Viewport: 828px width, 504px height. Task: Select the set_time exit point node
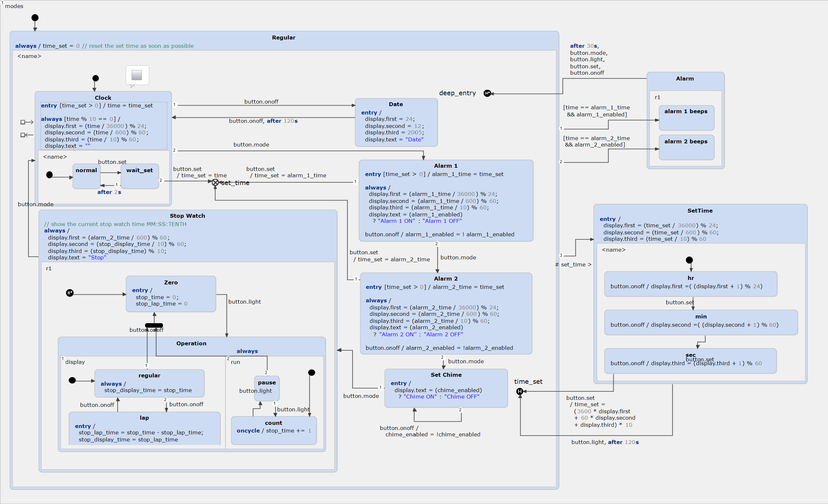click(x=215, y=182)
